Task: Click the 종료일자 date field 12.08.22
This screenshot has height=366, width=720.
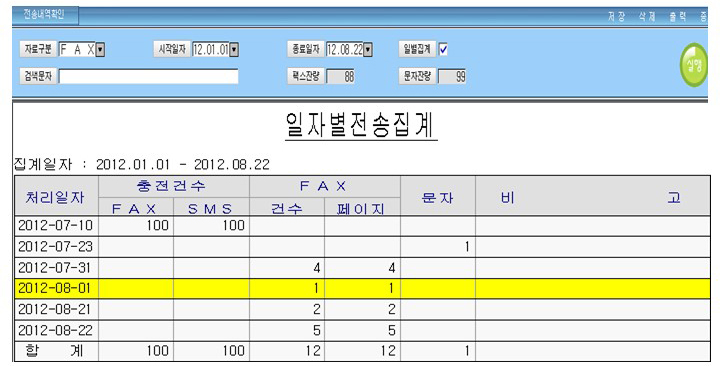Action: point(344,50)
